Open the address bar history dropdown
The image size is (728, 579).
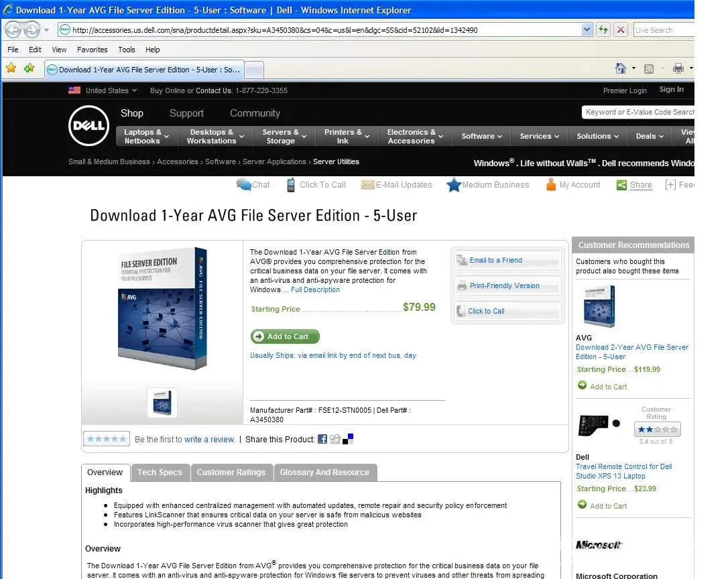587,29
